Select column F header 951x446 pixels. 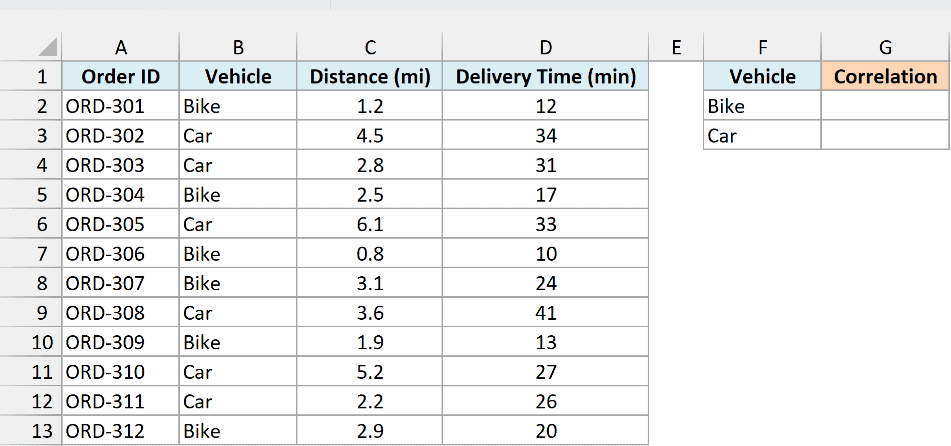[x=762, y=47]
